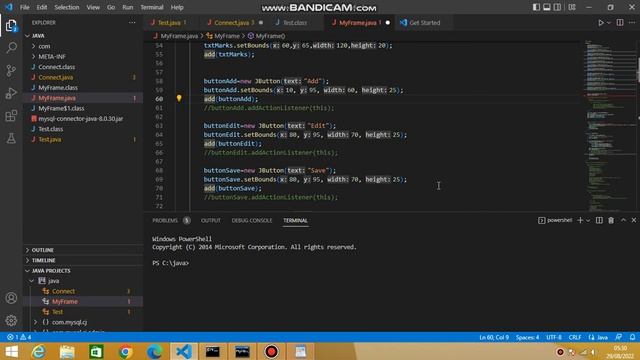Change line endings via CRLF

pos(575,337)
